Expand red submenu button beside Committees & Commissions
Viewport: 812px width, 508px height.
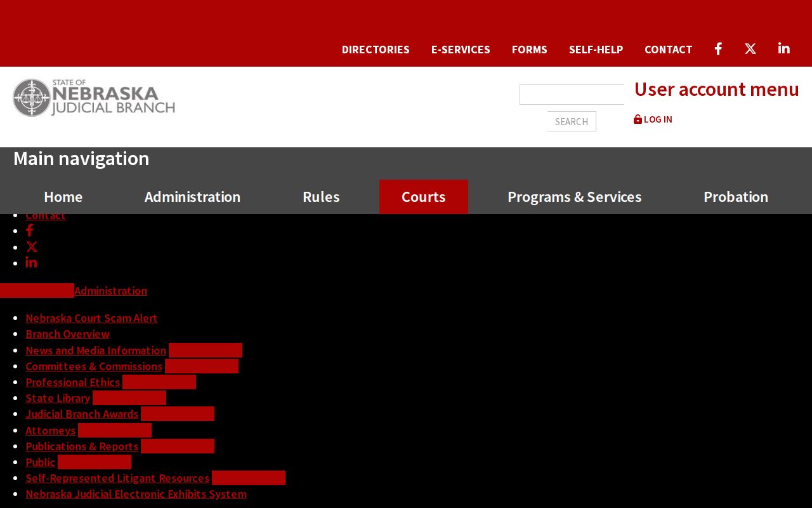click(202, 366)
